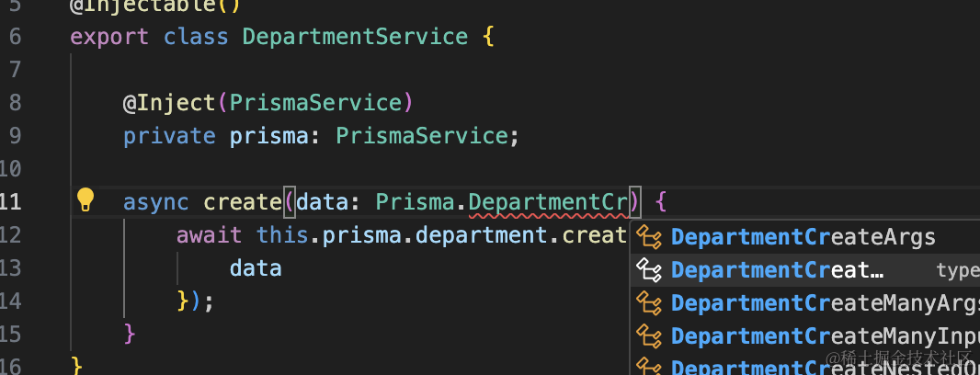Click line number 9 in the gutter

tap(13, 136)
